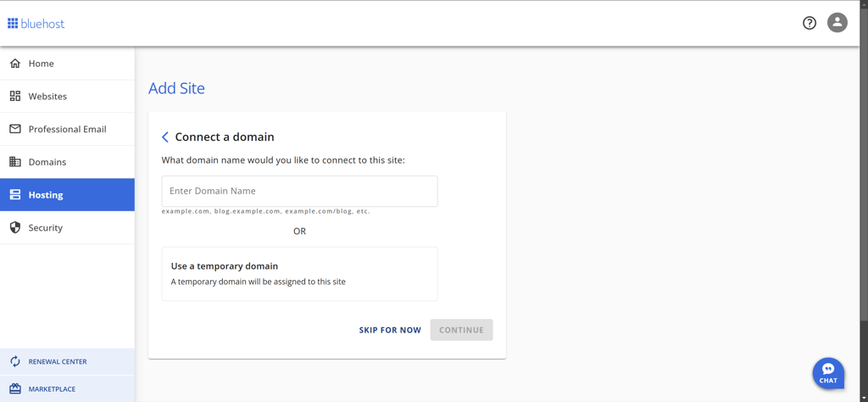This screenshot has height=402, width=868.
Task: Choose Use a temporary domain option
Action: tap(299, 274)
